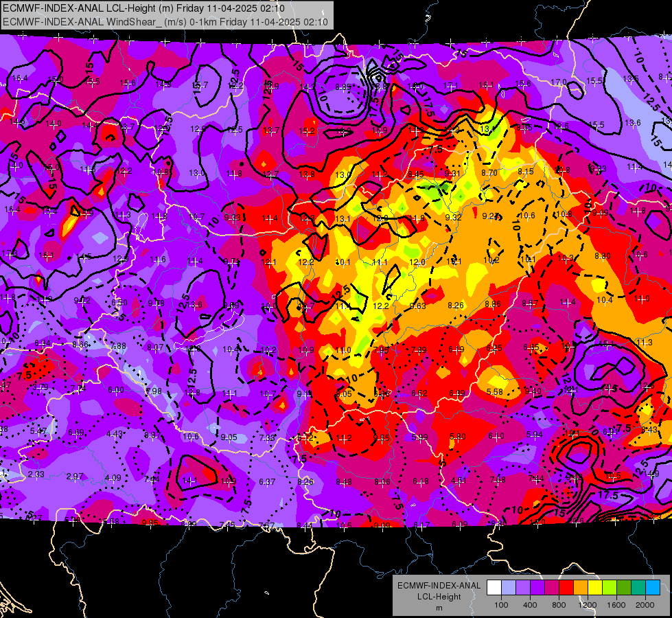Click the WindShear_ 0-1km title line
The width and height of the screenshot is (672, 618).
click(x=165, y=22)
